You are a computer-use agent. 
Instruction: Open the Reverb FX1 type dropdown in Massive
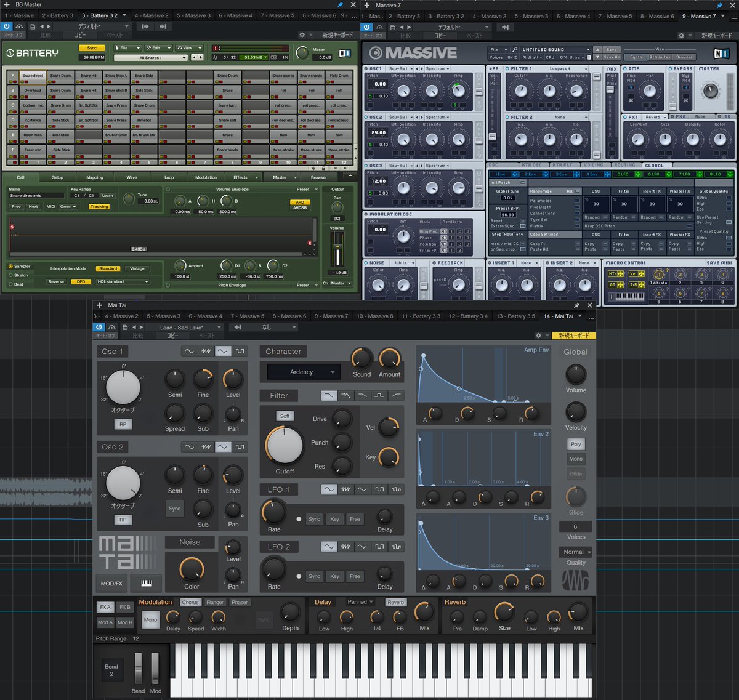[x=655, y=117]
